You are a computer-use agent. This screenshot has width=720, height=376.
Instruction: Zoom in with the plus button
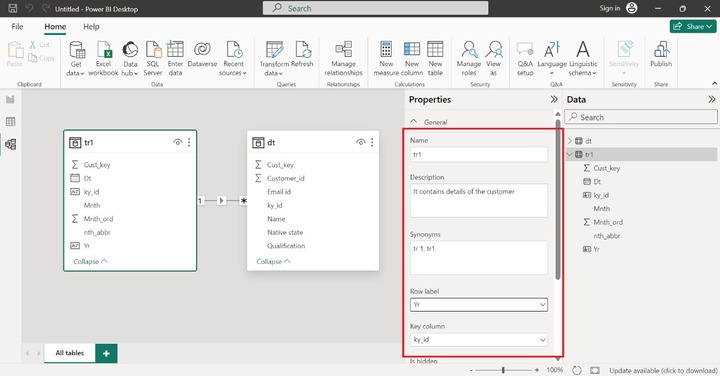[x=537, y=370]
